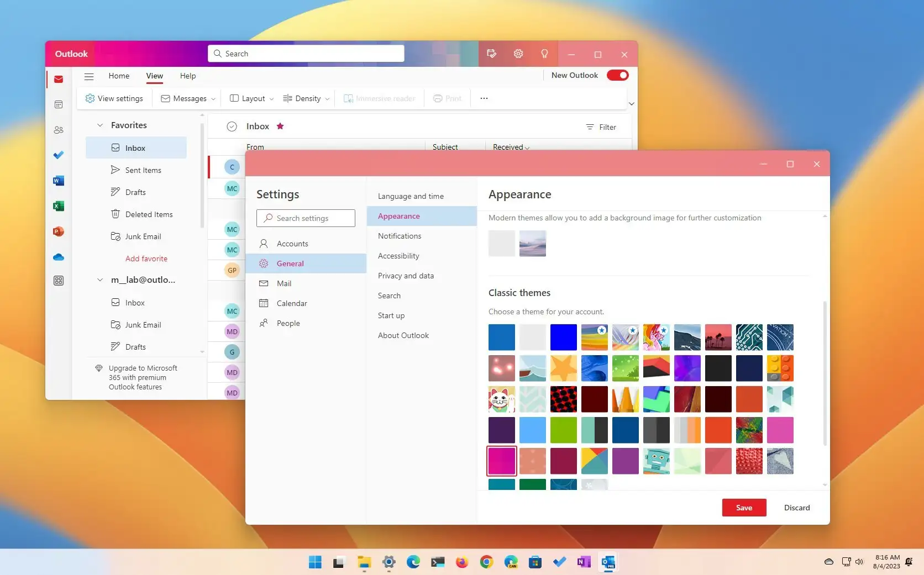924x575 pixels.
Task: Turn off the New Outlook toggle
Action: [617, 75]
